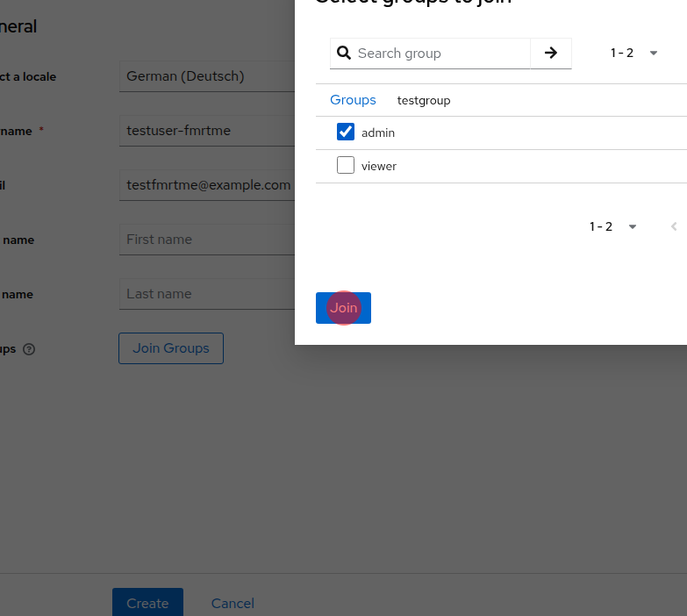Viewport: 687px width, 616px height.
Task: Uncheck the admin group checkbox
Action: click(346, 133)
